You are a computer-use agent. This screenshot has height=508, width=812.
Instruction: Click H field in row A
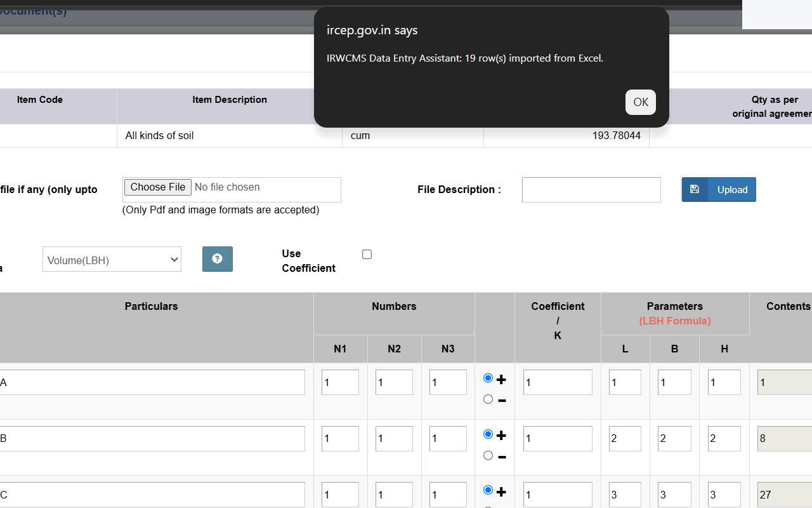[x=724, y=382]
